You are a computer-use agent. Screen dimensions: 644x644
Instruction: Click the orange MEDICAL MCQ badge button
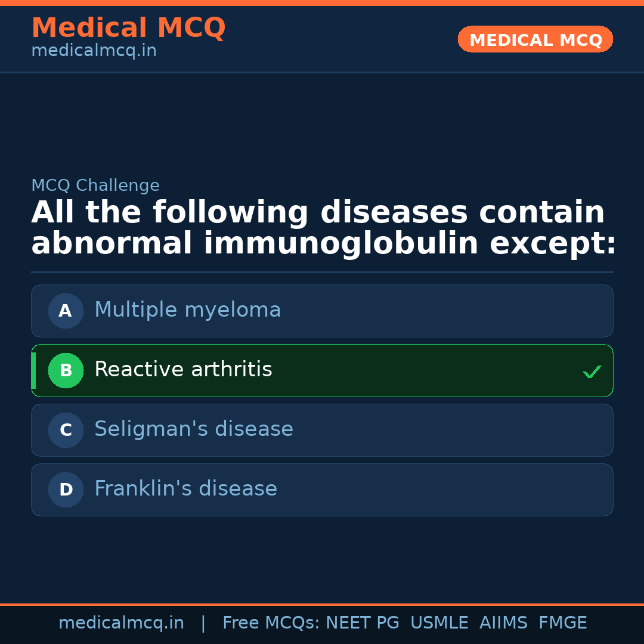(535, 39)
